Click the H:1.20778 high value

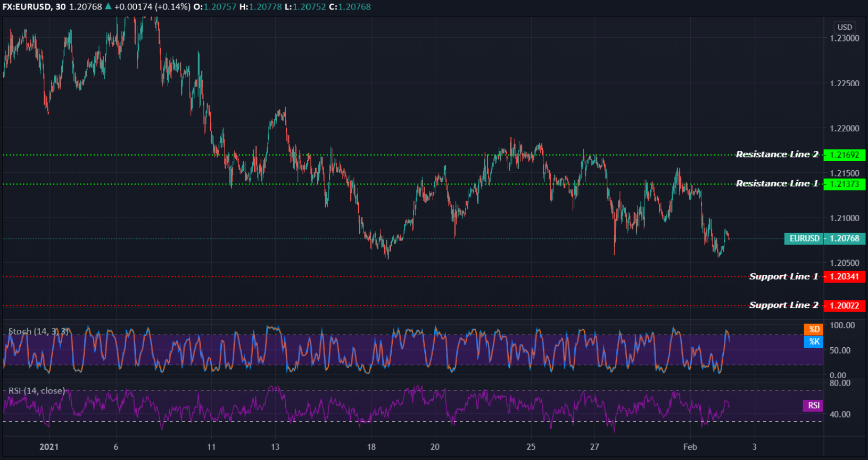[261, 7]
